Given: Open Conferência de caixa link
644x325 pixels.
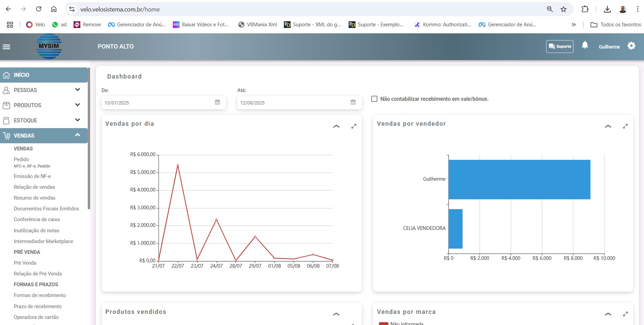Looking at the screenshot, I should click(36, 219).
